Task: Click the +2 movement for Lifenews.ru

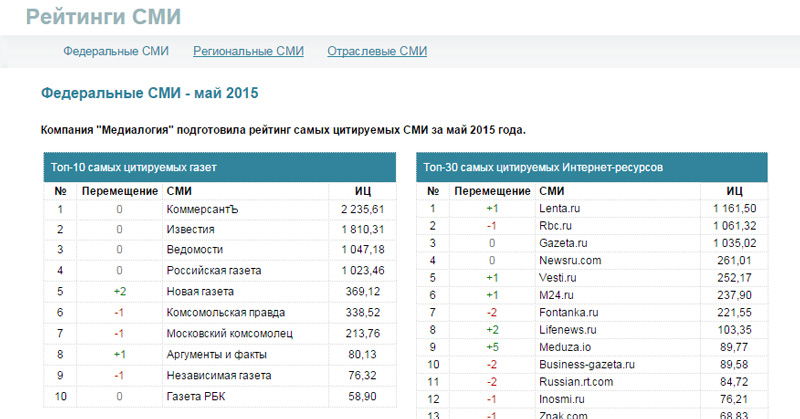Action: click(x=492, y=330)
